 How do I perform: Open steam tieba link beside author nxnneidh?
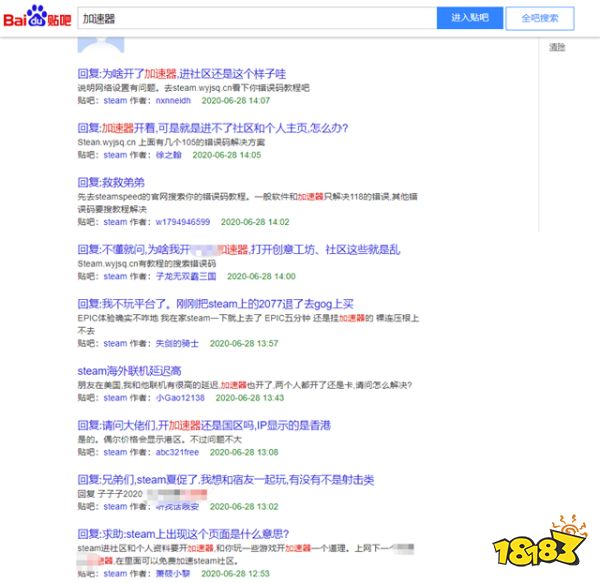pos(115,101)
